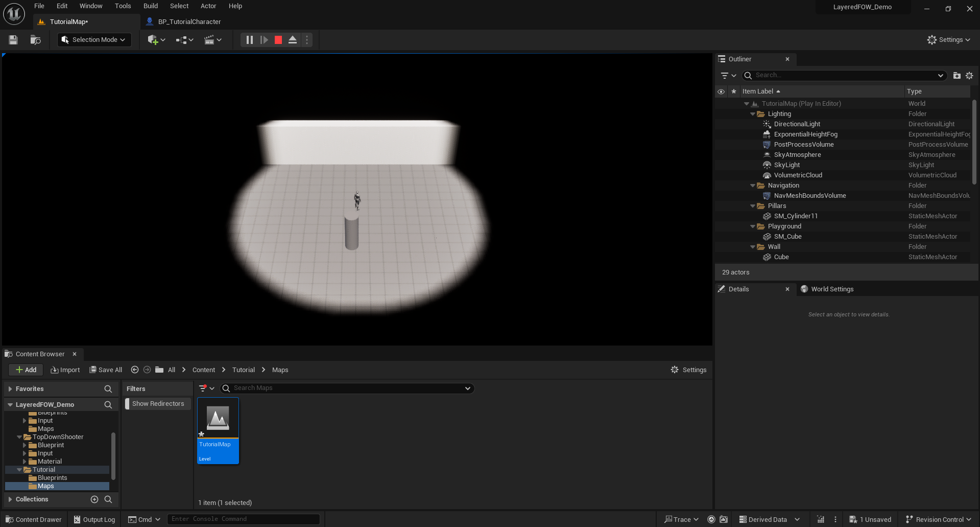Stop the play session
The width and height of the screenshot is (980, 527).
[x=278, y=40]
